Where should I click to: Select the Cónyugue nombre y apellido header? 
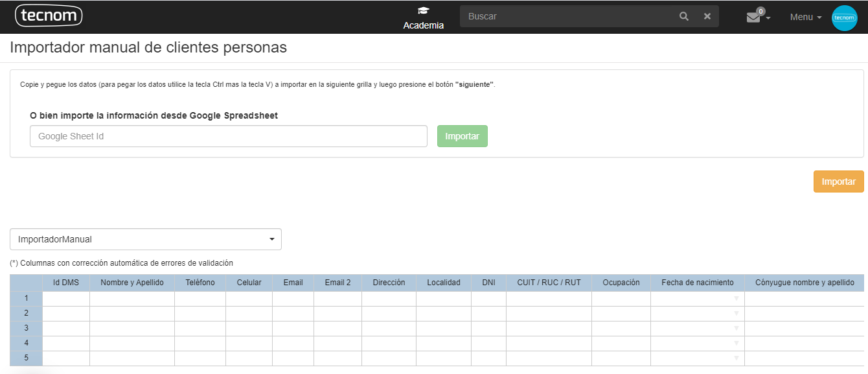click(805, 283)
